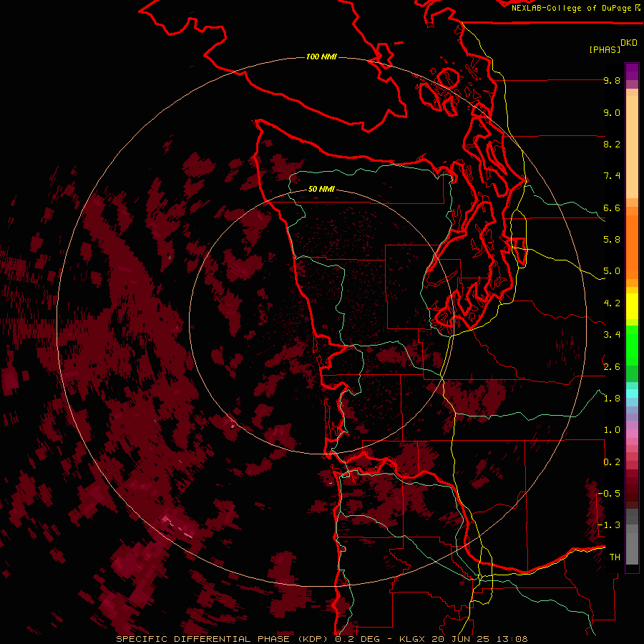Click the 2.6 scale value
The width and height of the screenshot is (644, 644).
[612, 367]
